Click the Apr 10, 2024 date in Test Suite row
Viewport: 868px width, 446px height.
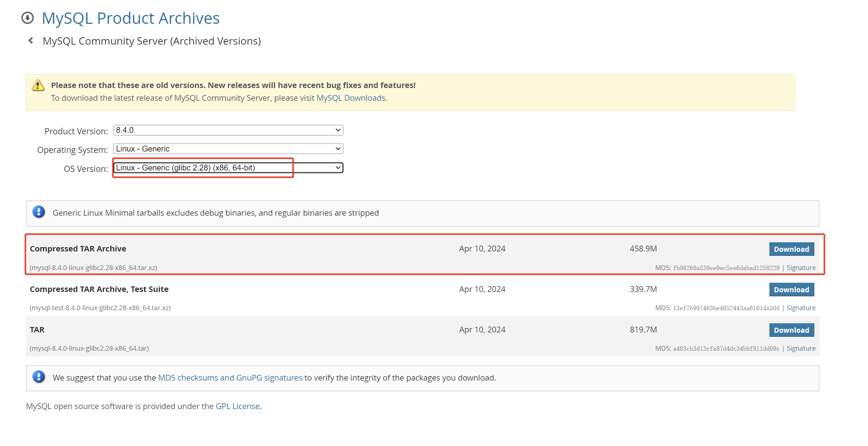coord(482,289)
